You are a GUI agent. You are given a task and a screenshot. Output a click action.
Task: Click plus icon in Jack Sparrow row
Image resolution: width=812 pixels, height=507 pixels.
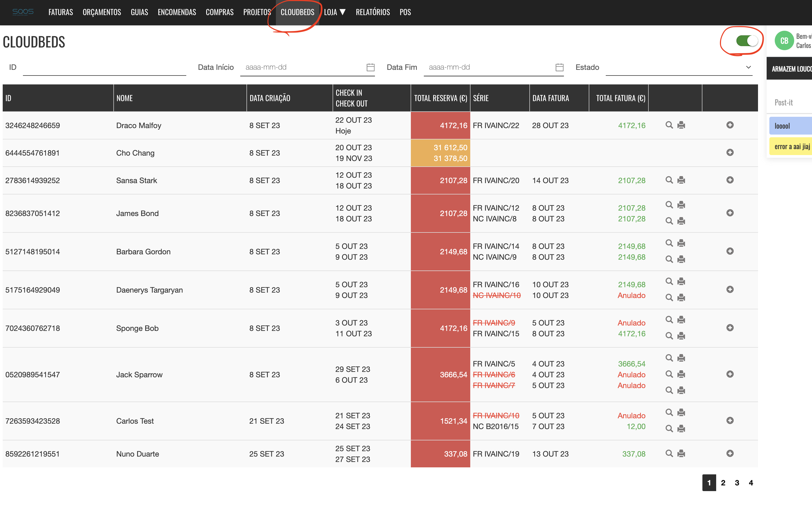tap(730, 374)
